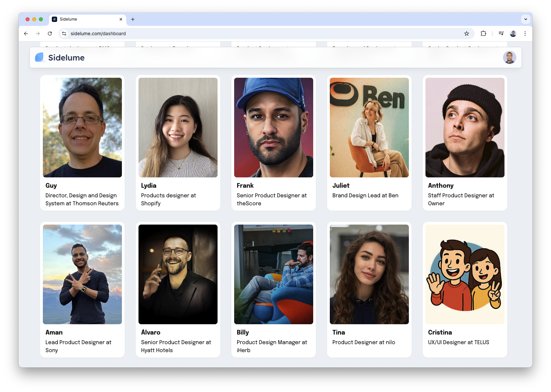551x392 pixels.
Task: Minimize the window with yellow button
Action: pyautogui.click(x=34, y=19)
